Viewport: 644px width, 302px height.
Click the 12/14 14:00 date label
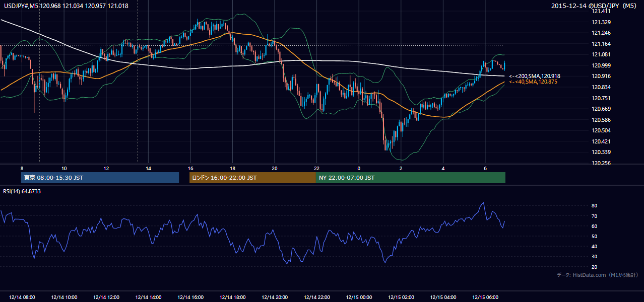[148, 297]
